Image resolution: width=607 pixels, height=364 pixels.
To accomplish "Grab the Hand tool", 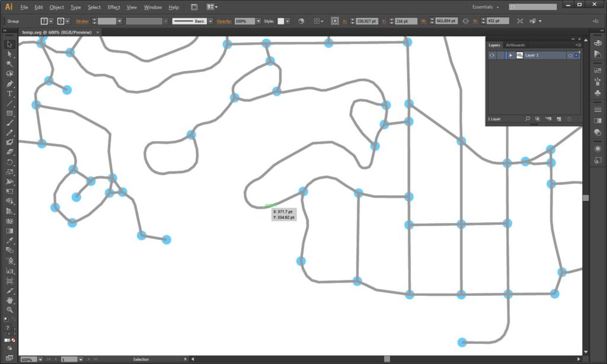I will tap(9, 299).
